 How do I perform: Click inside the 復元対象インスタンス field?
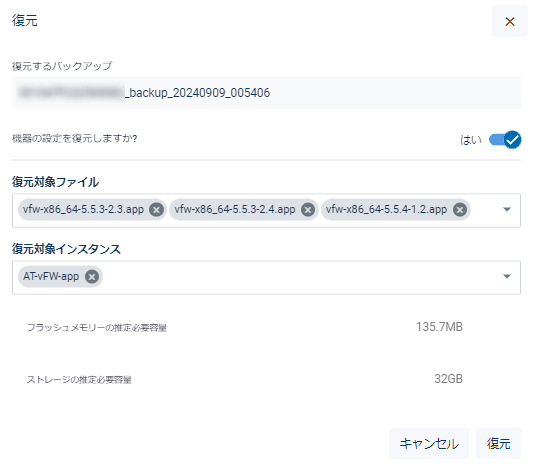pyautogui.click(x=266, y=277)
